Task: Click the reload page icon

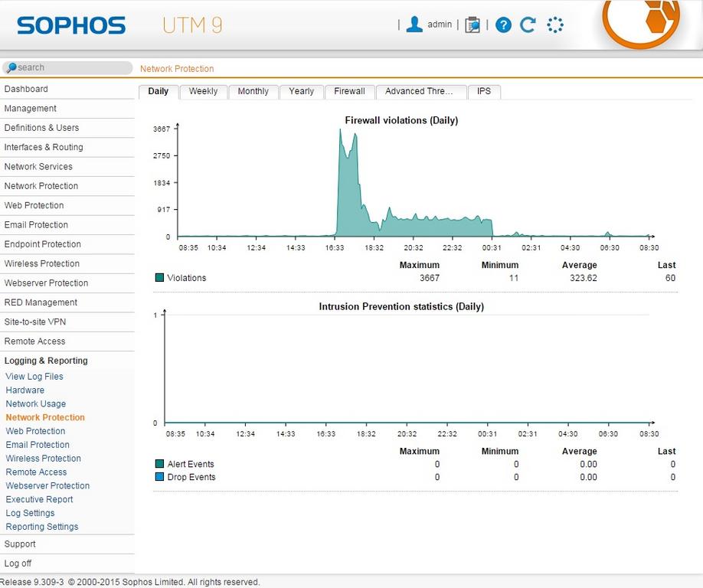Action: click(x=528, y=24)
